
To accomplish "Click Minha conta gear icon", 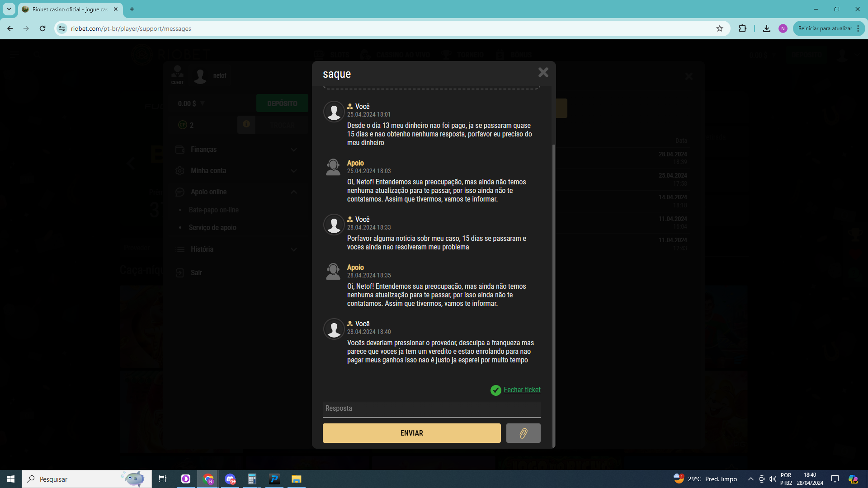I will 180,171.
